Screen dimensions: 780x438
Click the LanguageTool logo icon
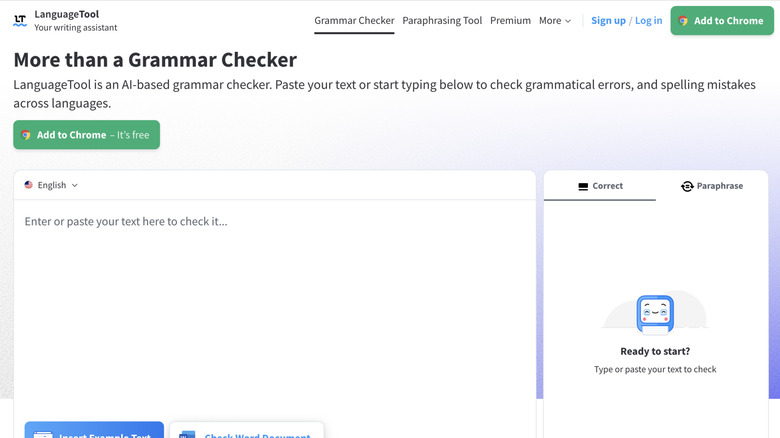20,20
